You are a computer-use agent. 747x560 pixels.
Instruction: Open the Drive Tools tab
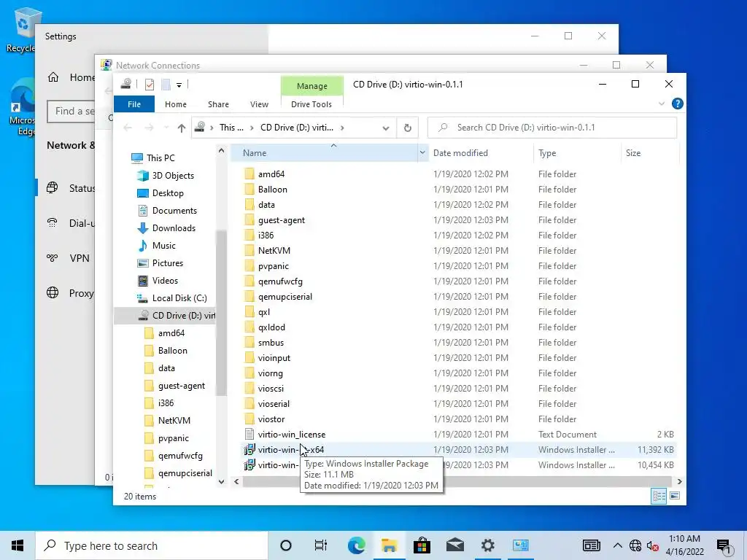311,104
